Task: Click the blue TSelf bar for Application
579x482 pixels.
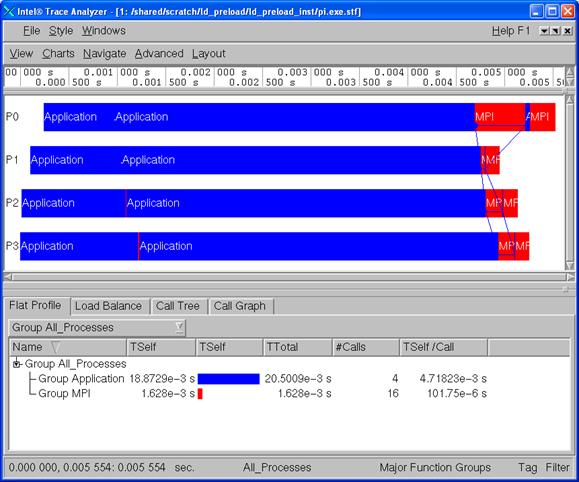Action: click(x=229, y=379)
